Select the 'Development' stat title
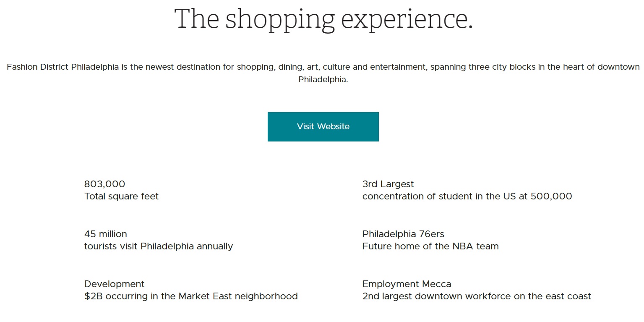Screen dimensions: 644x322 (x=114, y=284)
